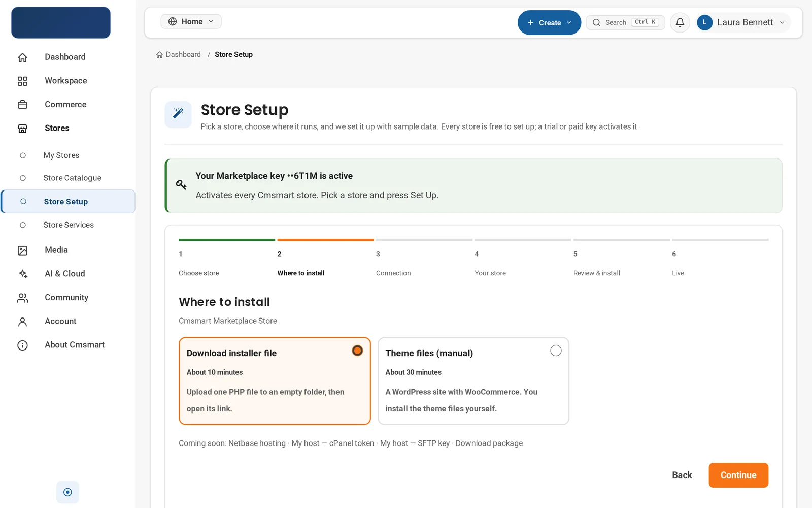Click the magic wand Store Setup icon
The width and height of the screenshot is (812, 508).
click(x=178, y=114)
